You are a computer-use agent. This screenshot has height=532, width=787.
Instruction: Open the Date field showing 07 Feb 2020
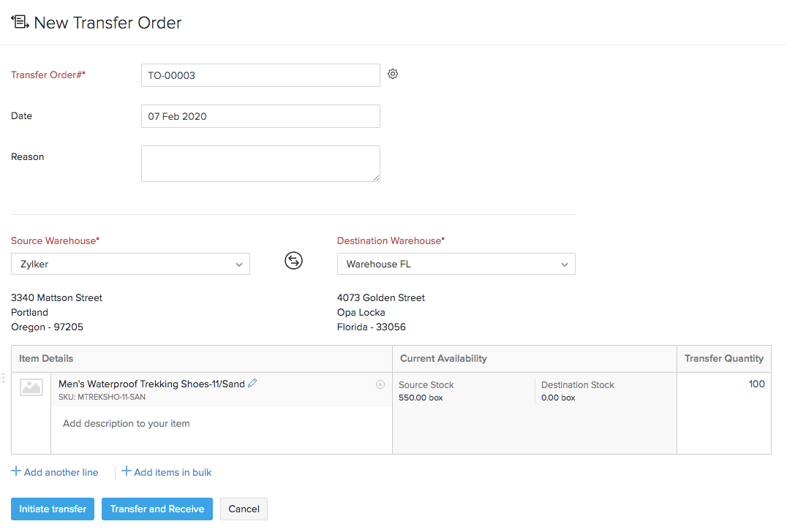tap(260, 115)
